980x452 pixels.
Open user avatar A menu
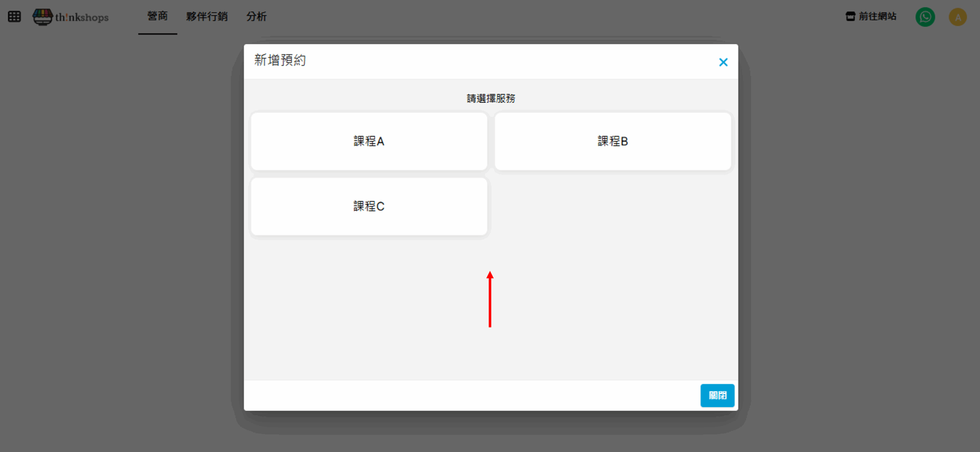(957, 17)
